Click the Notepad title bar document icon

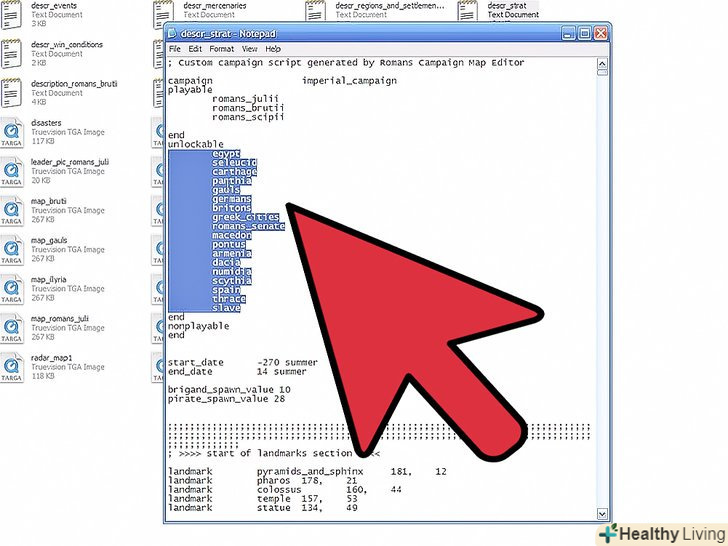(172, 33)
